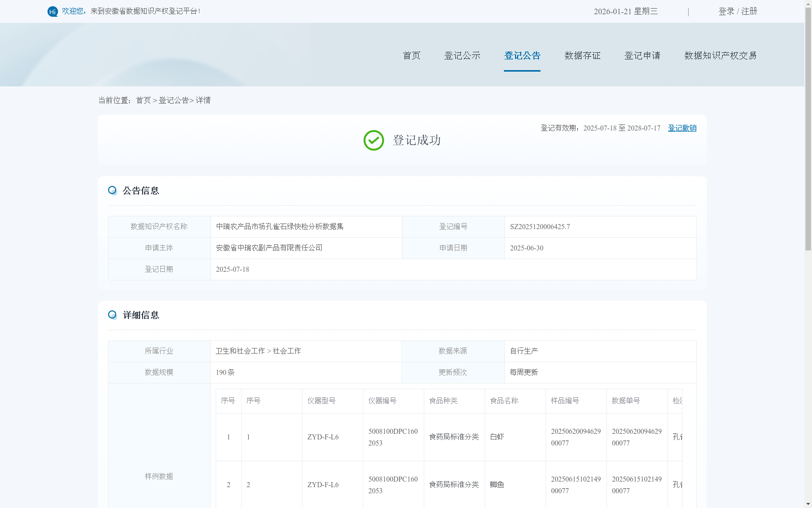Click the 数据单号 column header

637,401
